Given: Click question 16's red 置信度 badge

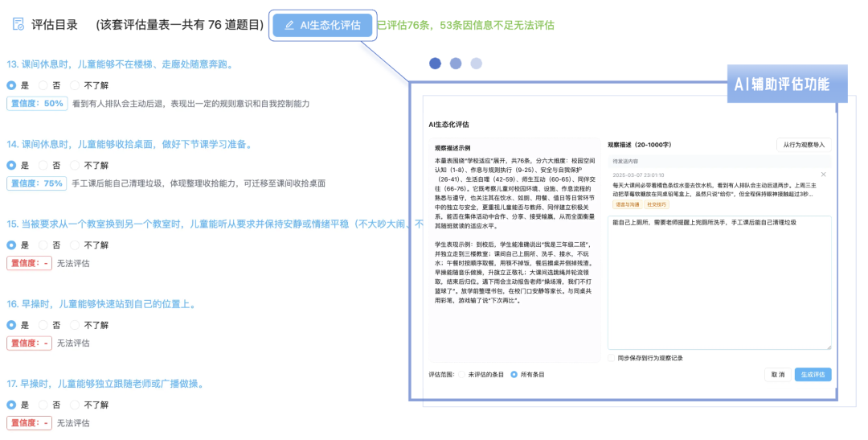Looking at the screenshot, I should click(x=30, y=343).
